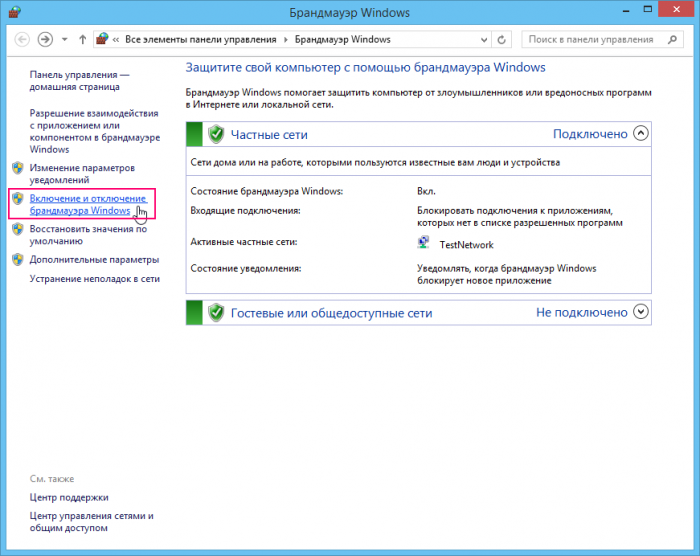
Task: Go up one level with the up arrow
Action: [82, 40]
